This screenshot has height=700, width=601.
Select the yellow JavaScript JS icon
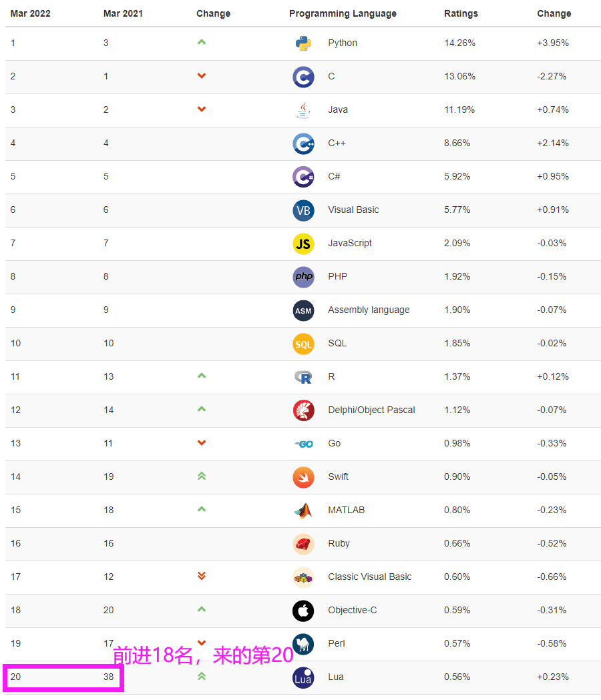(303, 244)
